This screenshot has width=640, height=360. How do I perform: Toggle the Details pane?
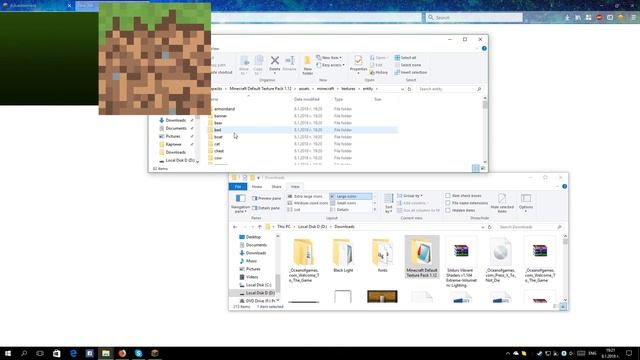pos(266,208)
